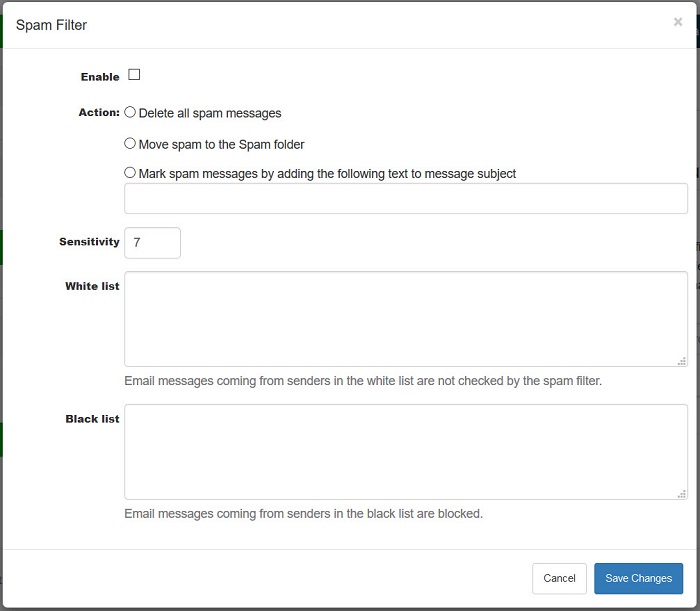
Task: Cancel the spam filter changes
Action: tap(559, 578)
